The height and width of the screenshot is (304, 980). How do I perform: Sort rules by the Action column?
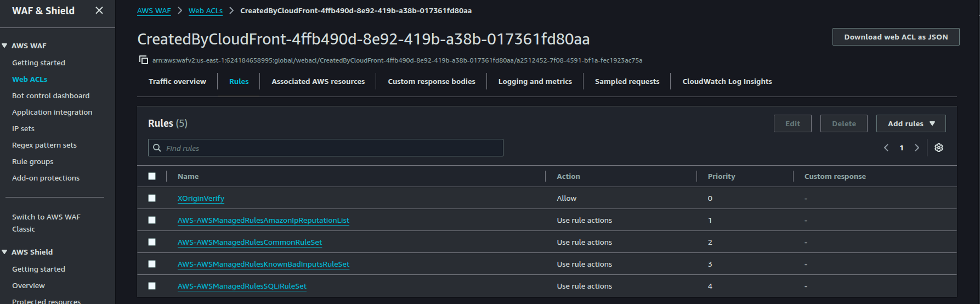click(568, 176)
